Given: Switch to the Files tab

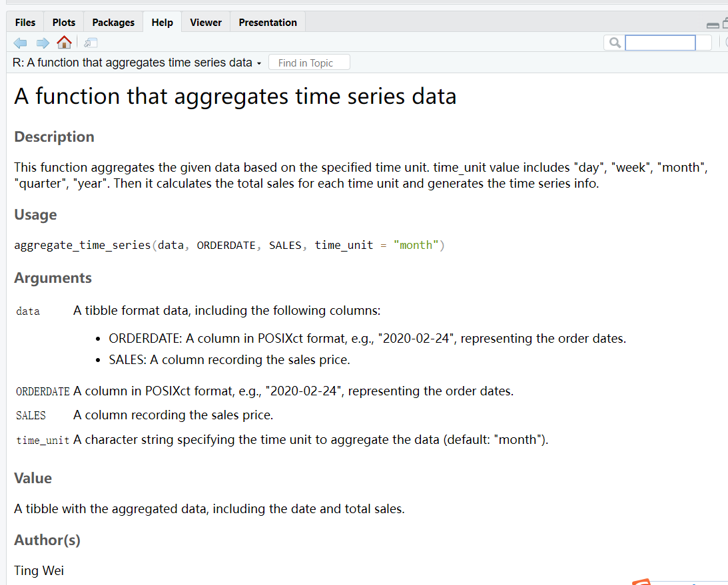Looking at the screenshot, I should click(25, 22).
